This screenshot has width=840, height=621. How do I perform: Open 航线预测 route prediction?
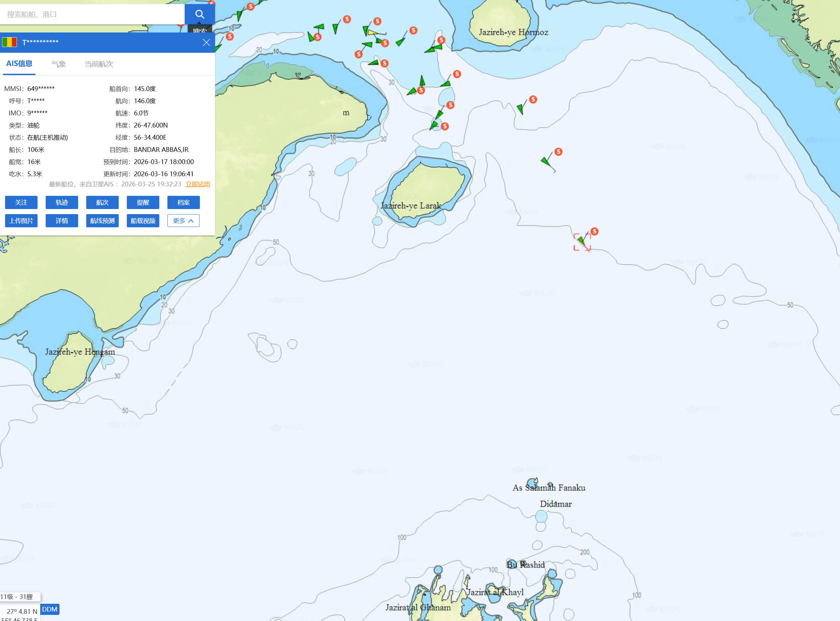(x=102, y=221)
